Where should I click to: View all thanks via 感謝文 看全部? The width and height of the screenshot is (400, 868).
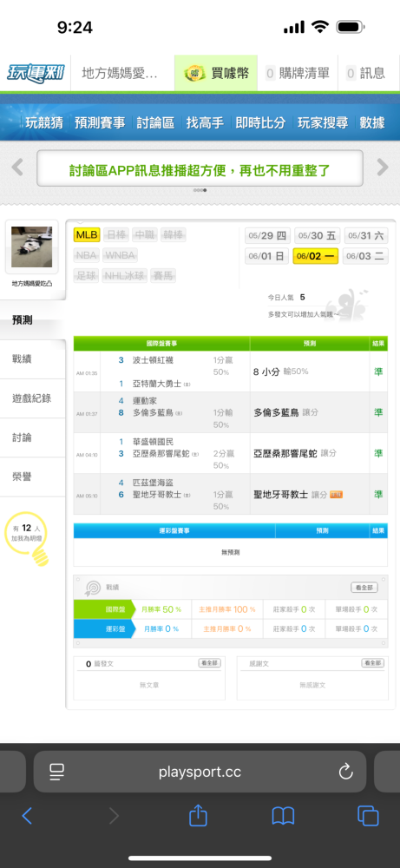tap(373, 663)
